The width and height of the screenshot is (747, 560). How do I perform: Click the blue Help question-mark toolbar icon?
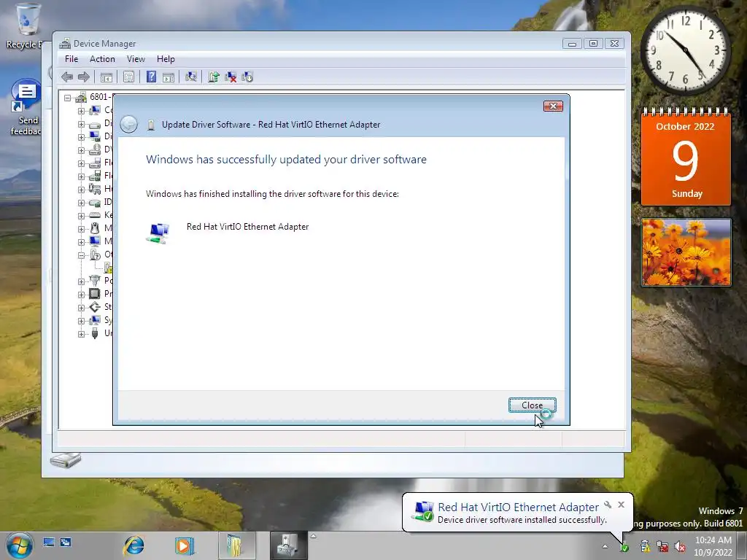click(x=151, y=77)
